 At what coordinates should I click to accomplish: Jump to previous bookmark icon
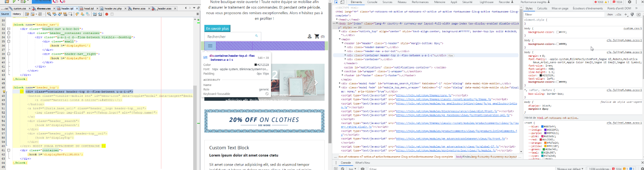[x=77, y=14]
